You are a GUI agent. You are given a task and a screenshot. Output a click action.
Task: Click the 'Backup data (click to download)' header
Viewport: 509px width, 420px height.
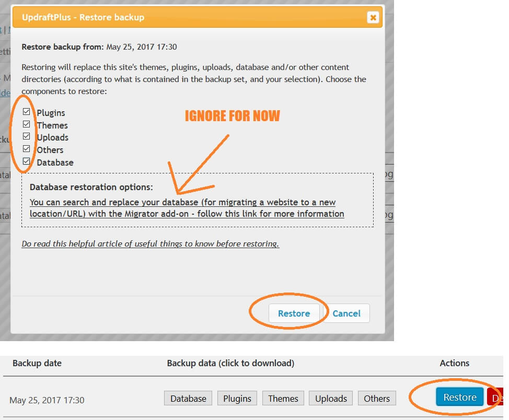click(230, 363)
